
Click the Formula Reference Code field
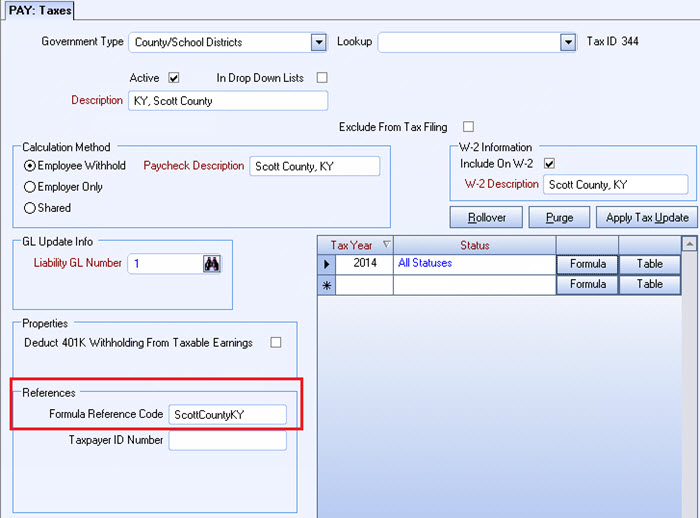pyautogui.click(x=228, y=414)
